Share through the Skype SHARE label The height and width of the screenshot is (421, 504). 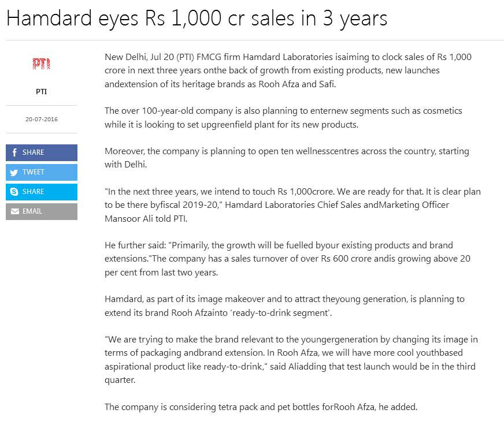[33, 192]
